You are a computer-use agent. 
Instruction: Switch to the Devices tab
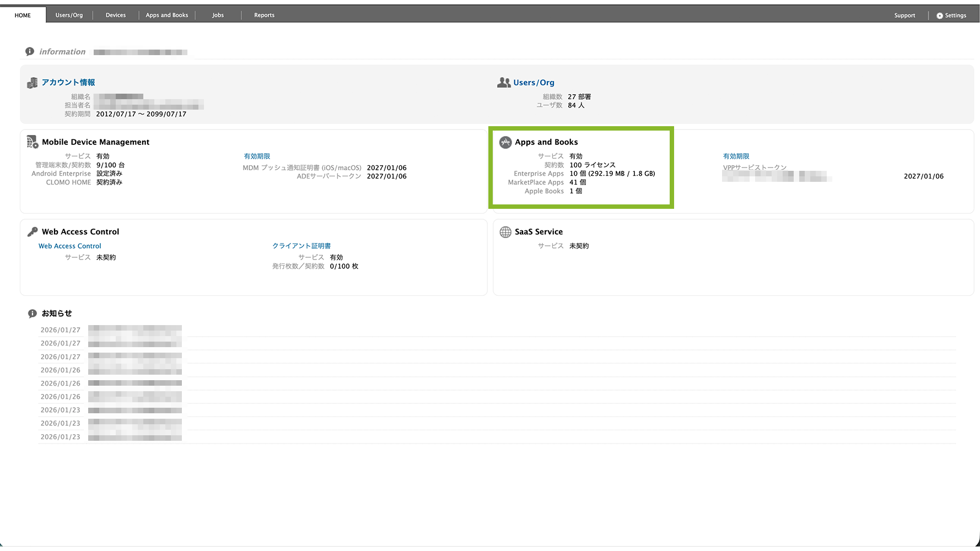tap(116, 15)
